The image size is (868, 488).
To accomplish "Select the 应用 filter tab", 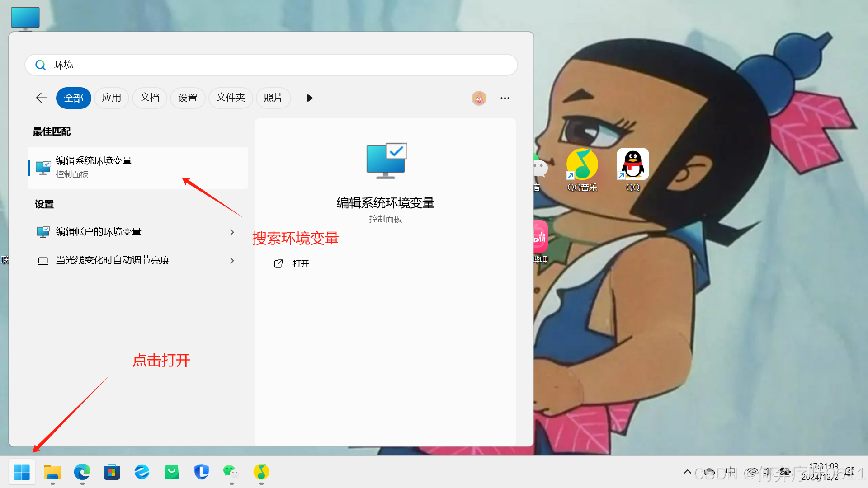I will click(112, 98).
